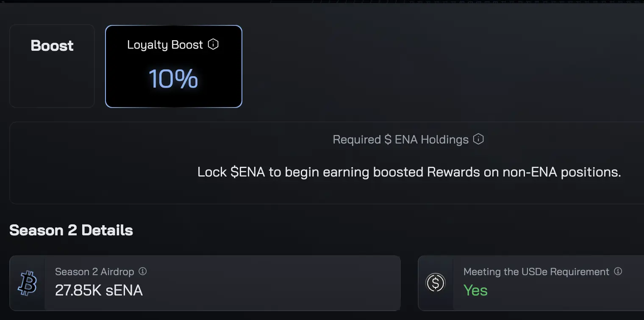Click the Loyalty Boost label text
The image size is (644, 320).
point(165,45)
